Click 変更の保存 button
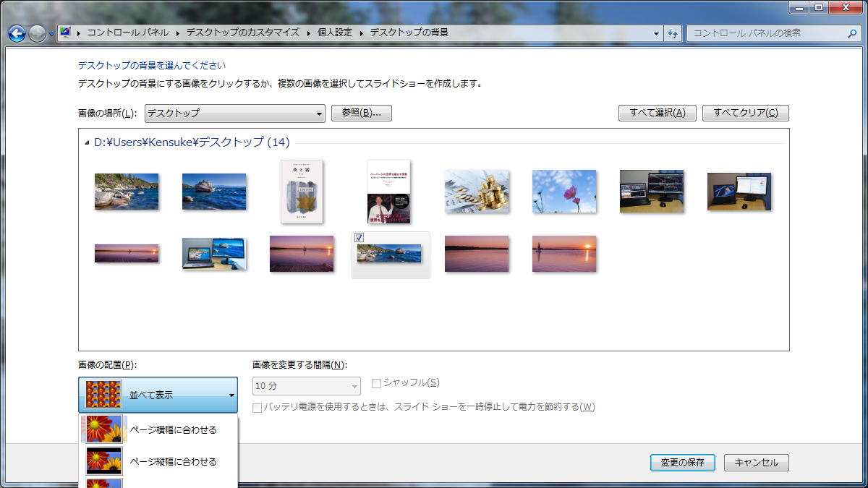Image resolution: width=868 pixels, height=488 pixels. (683, 463)
